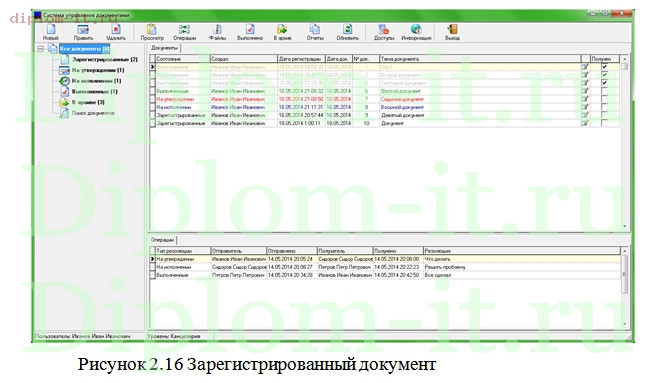Click edit icon in Тестовый документ row
The height and width of the screenshot is (383, 659).
585,82
